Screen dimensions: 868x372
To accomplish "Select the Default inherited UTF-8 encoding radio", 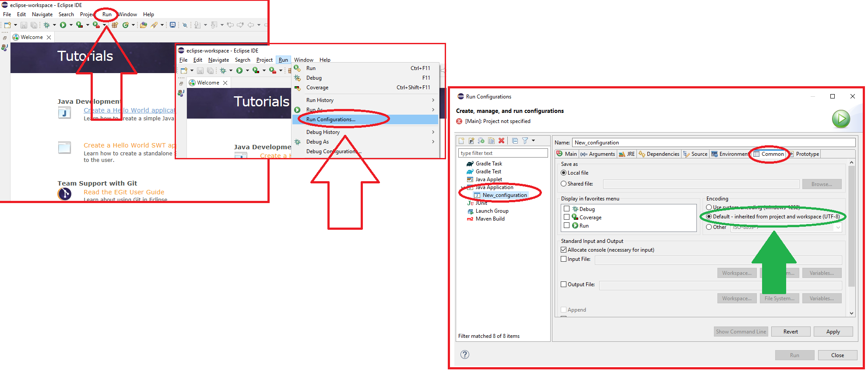I will tap(709, 217).
